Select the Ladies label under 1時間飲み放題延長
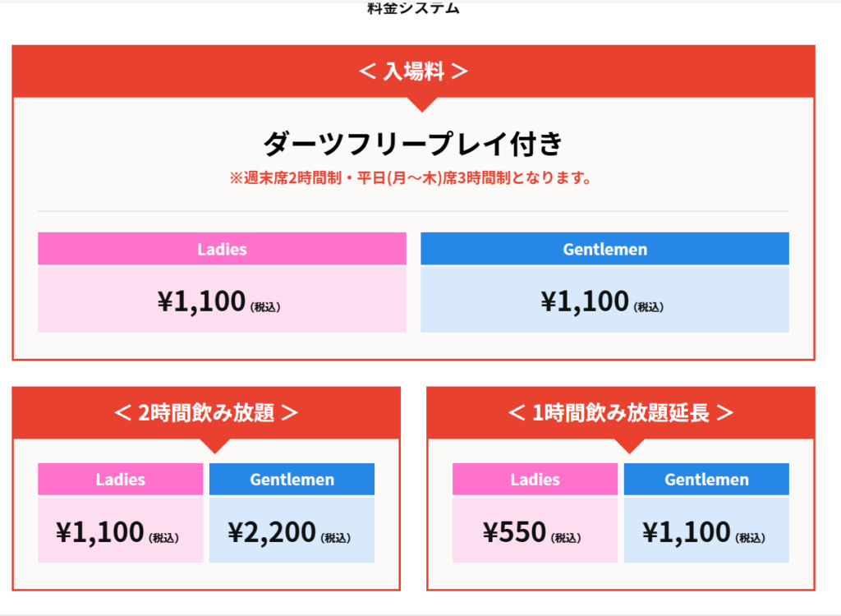Image resolution: width=841 pixels, height=616 pixels. [x=535, y=479]
